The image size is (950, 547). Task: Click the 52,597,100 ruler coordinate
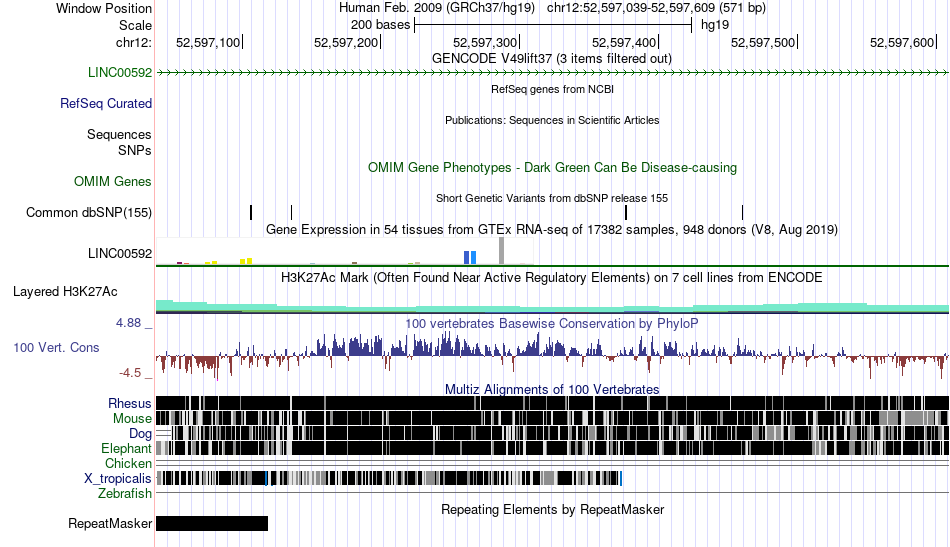coord(208,43)
